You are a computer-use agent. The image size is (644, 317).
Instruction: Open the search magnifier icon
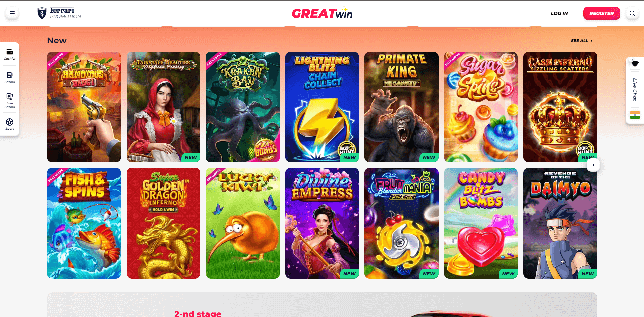632,13
